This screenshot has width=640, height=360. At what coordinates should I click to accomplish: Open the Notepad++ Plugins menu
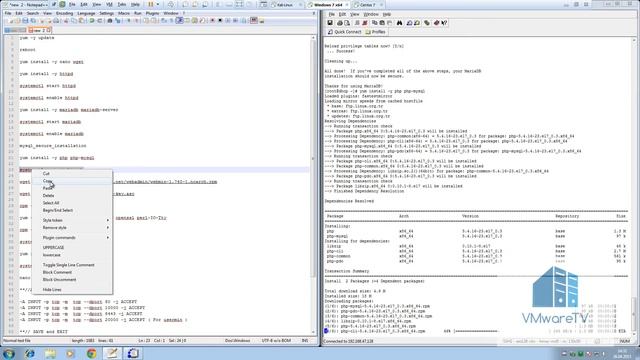click(x=152, y=13)
